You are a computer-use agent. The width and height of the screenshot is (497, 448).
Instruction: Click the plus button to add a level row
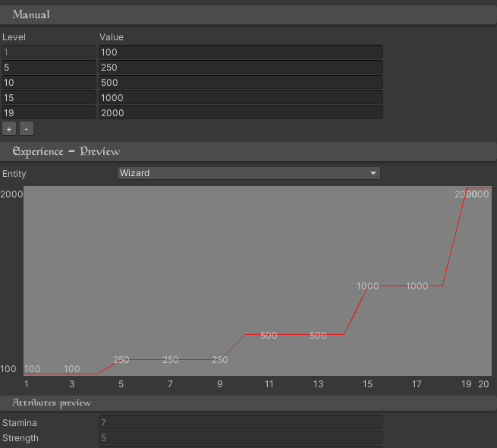click(8, 128)
